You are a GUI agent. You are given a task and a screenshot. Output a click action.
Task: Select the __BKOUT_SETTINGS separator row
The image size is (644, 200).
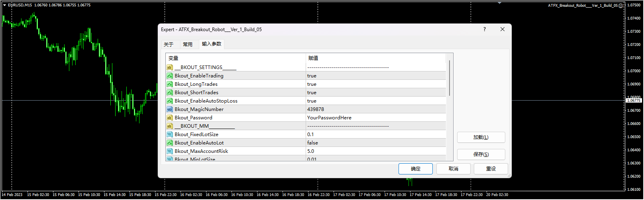click(306, 67)
